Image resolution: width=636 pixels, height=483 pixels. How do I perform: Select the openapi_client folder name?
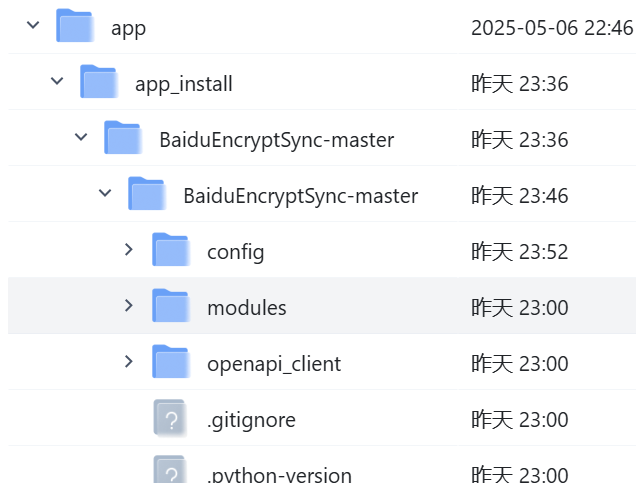click(x=273, y=364)
